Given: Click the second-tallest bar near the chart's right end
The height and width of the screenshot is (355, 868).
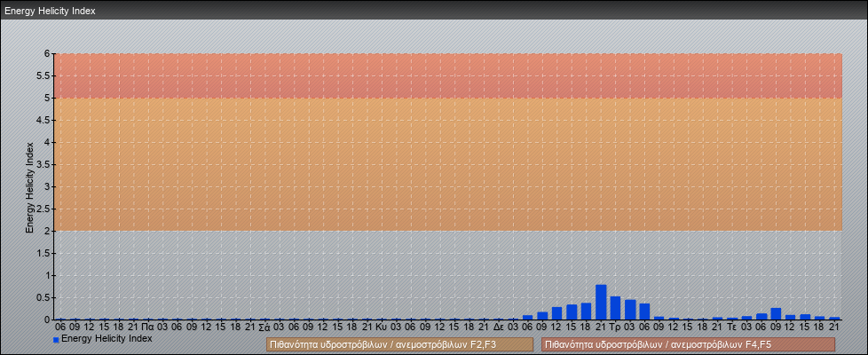Looking at the screenshot, I should click(776, 314).
